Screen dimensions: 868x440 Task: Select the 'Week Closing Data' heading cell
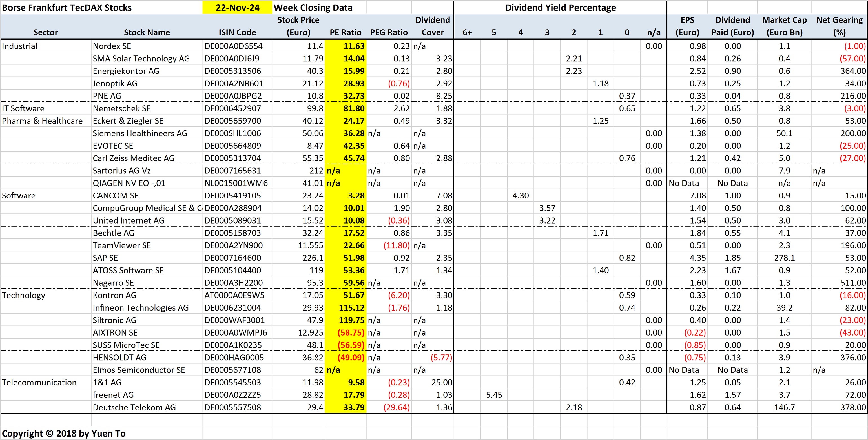(x=313, y=7)
